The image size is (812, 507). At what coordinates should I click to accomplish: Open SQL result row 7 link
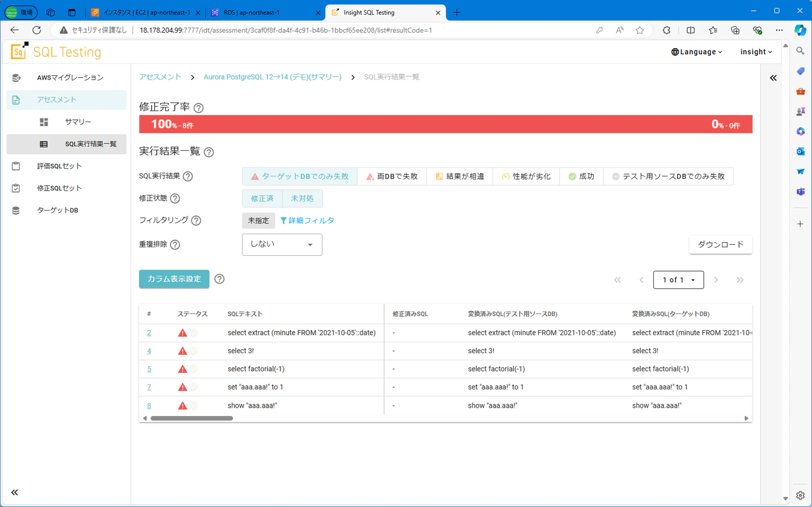tap(149, 387)
